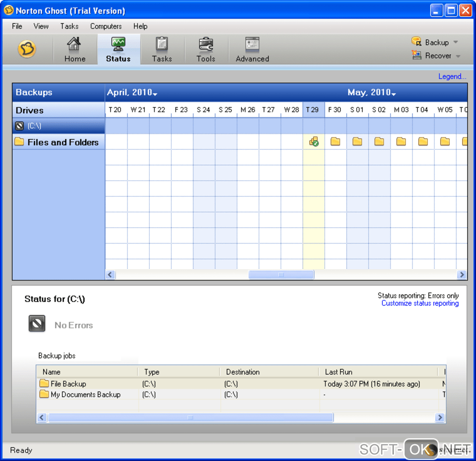Click the No Errors status icon
The image size is (476, 461).
37,323
